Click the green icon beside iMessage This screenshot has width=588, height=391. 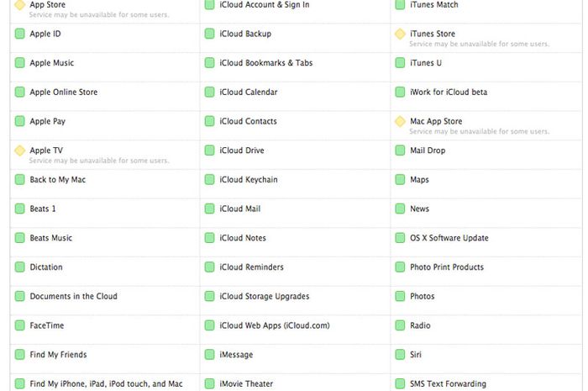[210, 355]
